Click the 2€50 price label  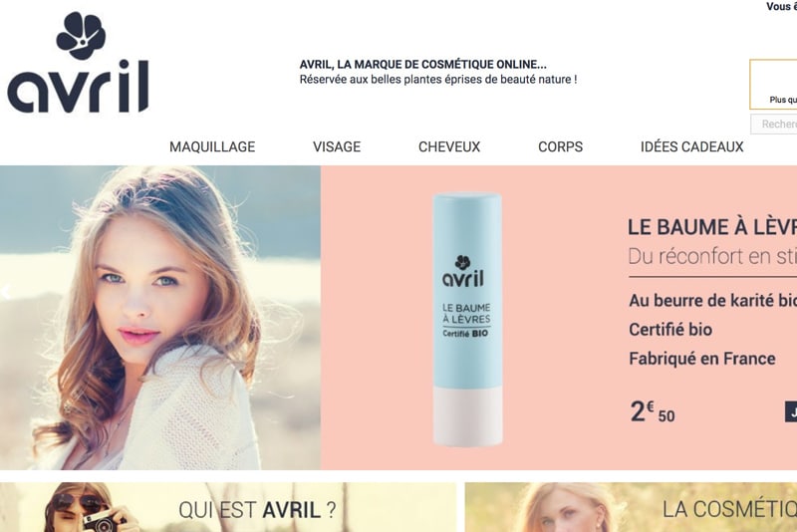653,411
